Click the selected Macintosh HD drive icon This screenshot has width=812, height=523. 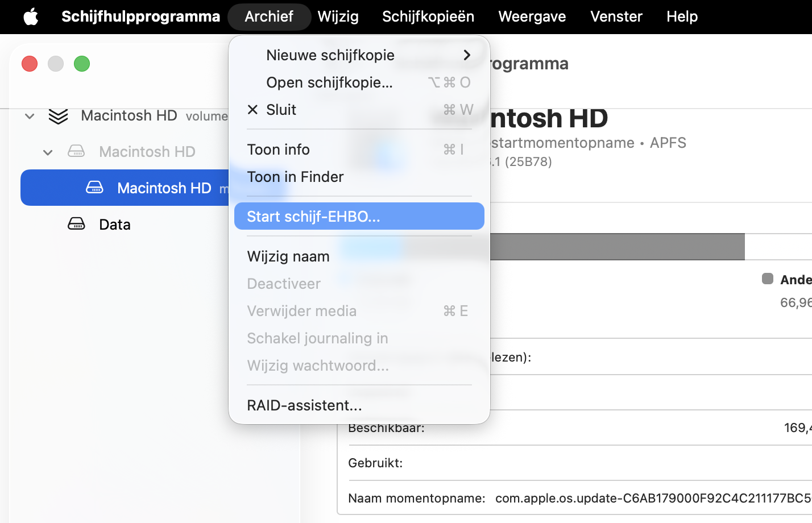94,188
